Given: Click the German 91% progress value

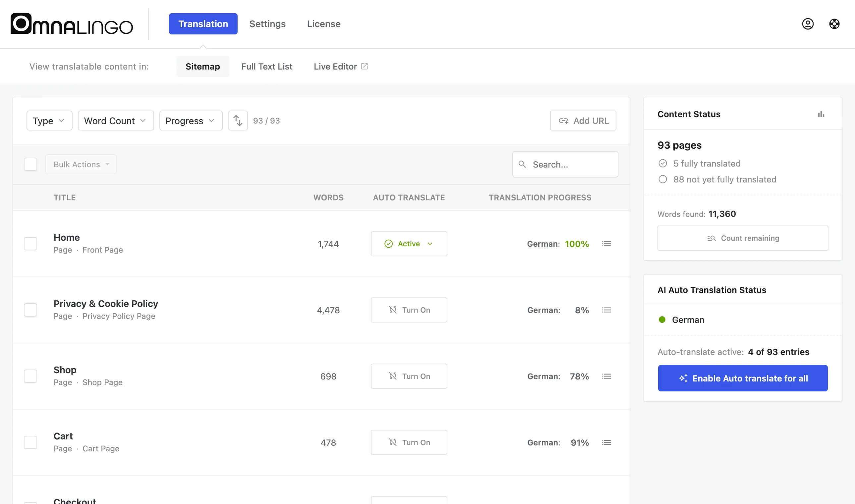Looking at the screenshot, I should click(580, 442).
